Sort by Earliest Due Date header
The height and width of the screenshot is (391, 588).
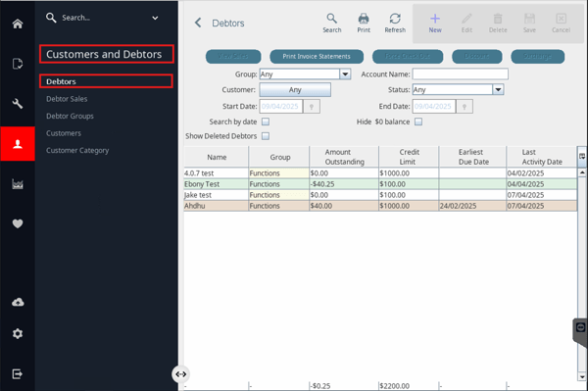(472, 157)
